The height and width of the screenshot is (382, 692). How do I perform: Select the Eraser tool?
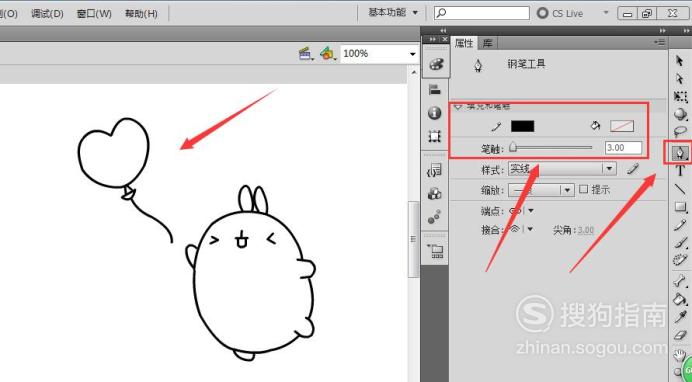pyautogui.click(x=680, y=335)
